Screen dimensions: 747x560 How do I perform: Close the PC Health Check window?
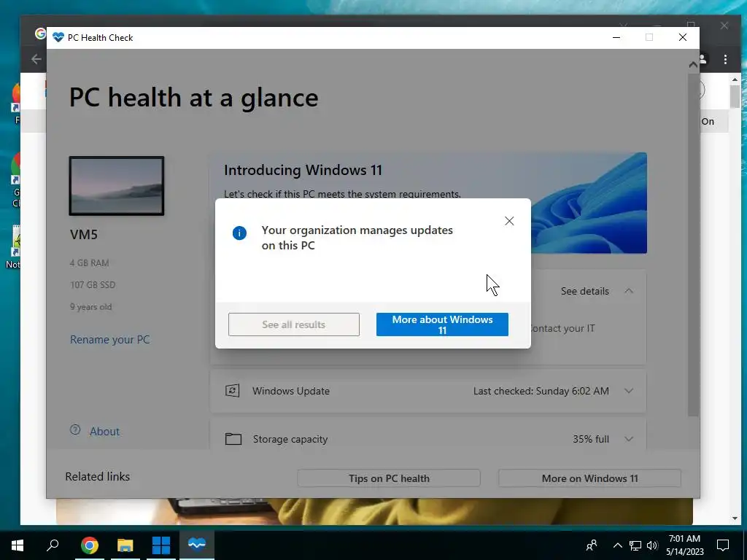[x=682, y=37]
